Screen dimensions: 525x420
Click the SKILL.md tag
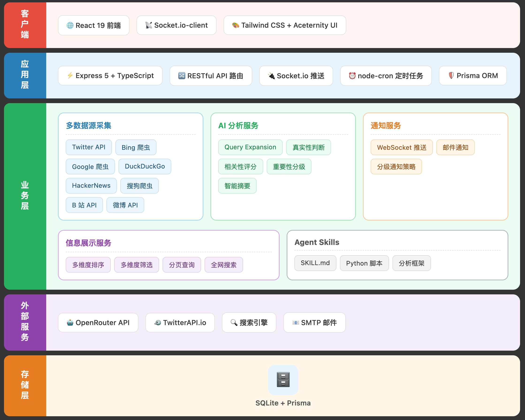(x=315, y=263)
